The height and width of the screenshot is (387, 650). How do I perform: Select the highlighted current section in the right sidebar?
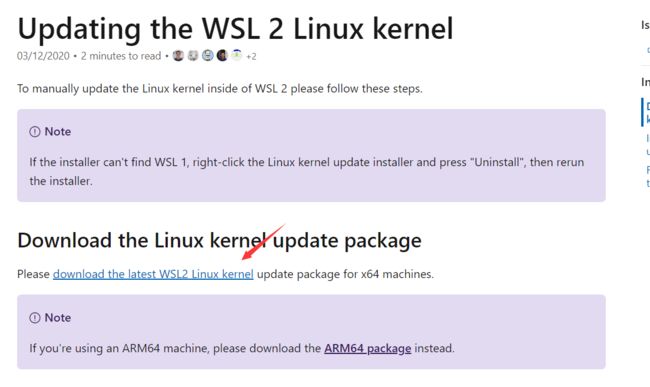pyautogui.click(x=646, y=112)
